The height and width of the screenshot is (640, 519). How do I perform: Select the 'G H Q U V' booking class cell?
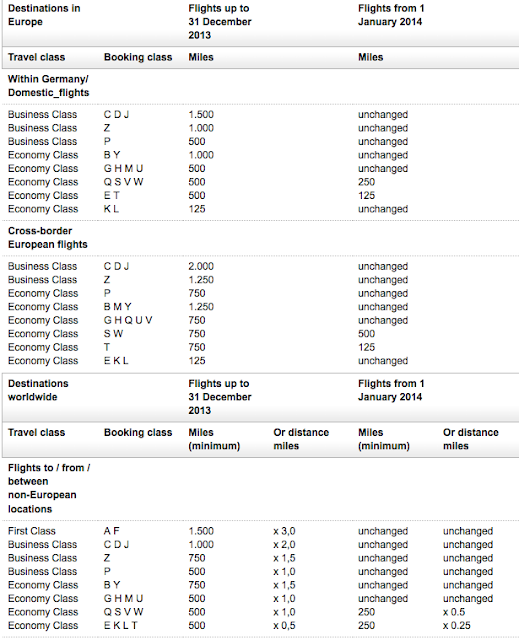(128, 320)
